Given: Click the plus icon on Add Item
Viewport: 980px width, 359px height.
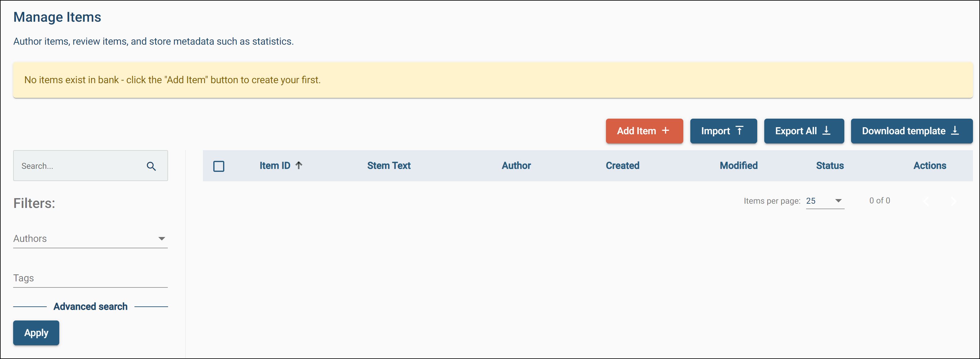Looking at the screenshot, I should point(665,131).
